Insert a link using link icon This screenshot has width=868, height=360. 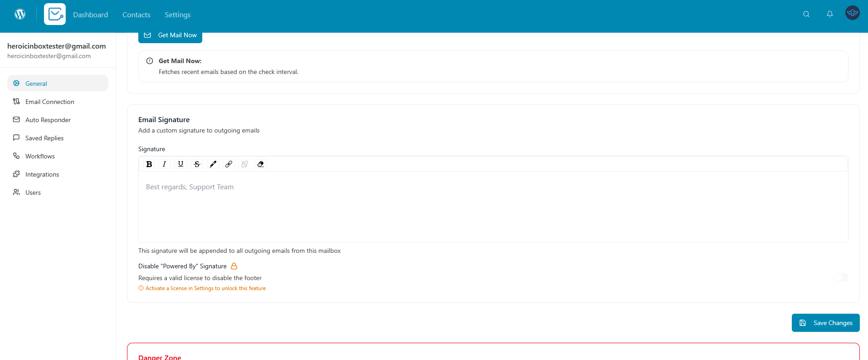[229, 164]
